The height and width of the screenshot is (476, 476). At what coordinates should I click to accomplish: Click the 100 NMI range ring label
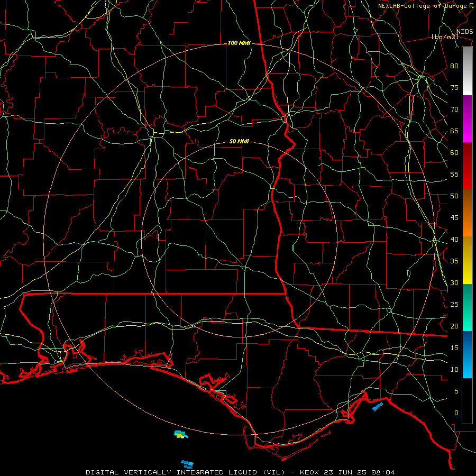pyautogui.click(x=239, y=43)
